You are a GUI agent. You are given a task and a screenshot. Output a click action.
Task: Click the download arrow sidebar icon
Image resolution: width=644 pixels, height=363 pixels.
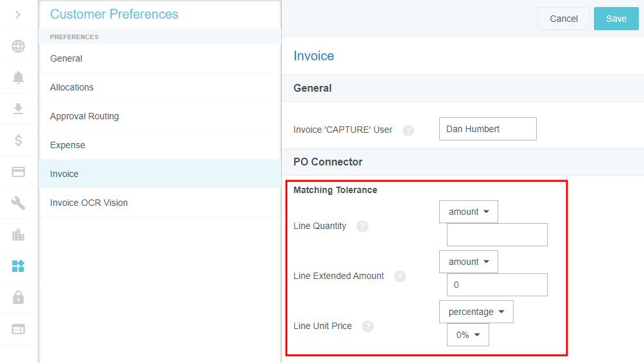coord(18,109)
